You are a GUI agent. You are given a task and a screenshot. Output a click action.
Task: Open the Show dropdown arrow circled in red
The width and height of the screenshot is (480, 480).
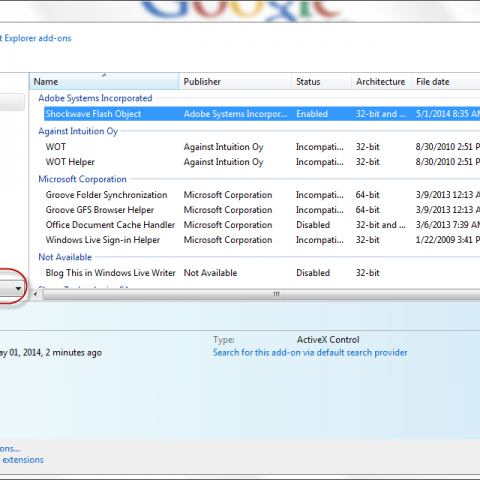click(x=18, y=288)
